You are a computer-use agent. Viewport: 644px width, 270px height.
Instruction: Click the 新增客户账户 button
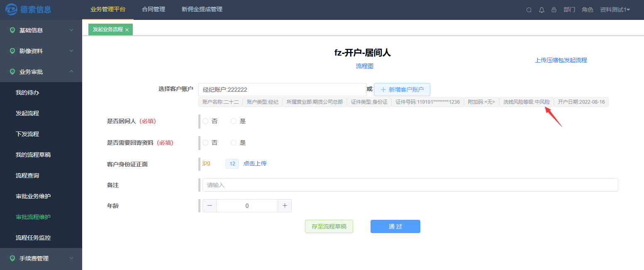[402, 90]
